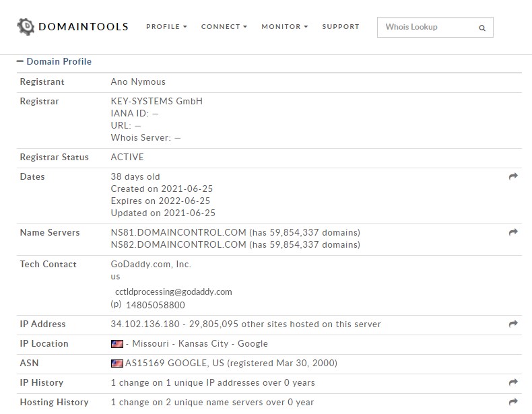Click the DomainTools gear logo icon
This screenshot has width=532, height=414.
(x=26, y=26)
